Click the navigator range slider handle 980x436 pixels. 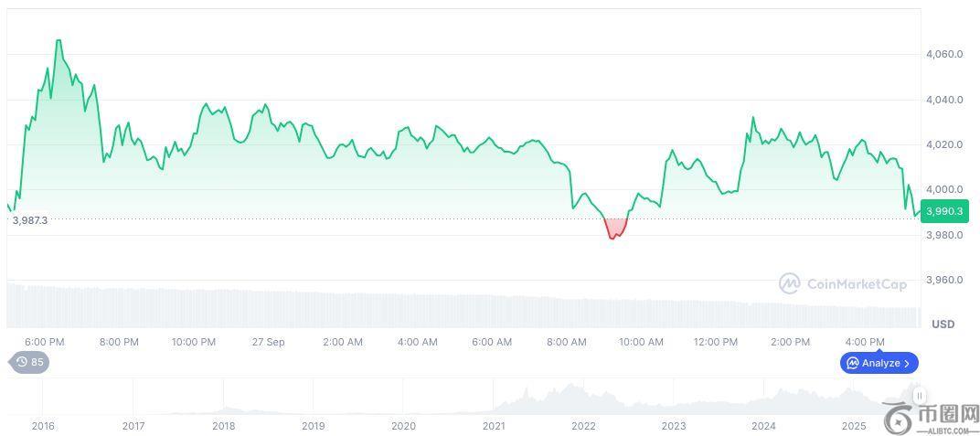point(918,396)
